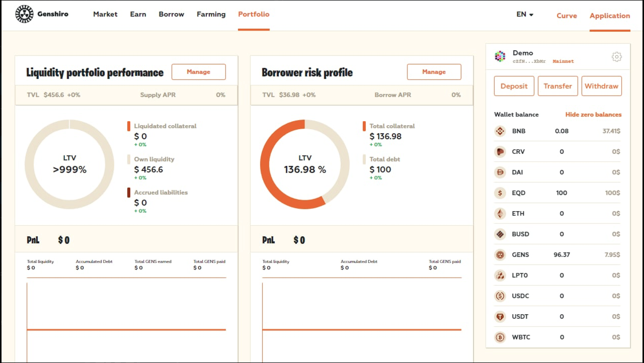Click the CRV token icon
This screenshot has height=363, width=644.
coord(500,152)
